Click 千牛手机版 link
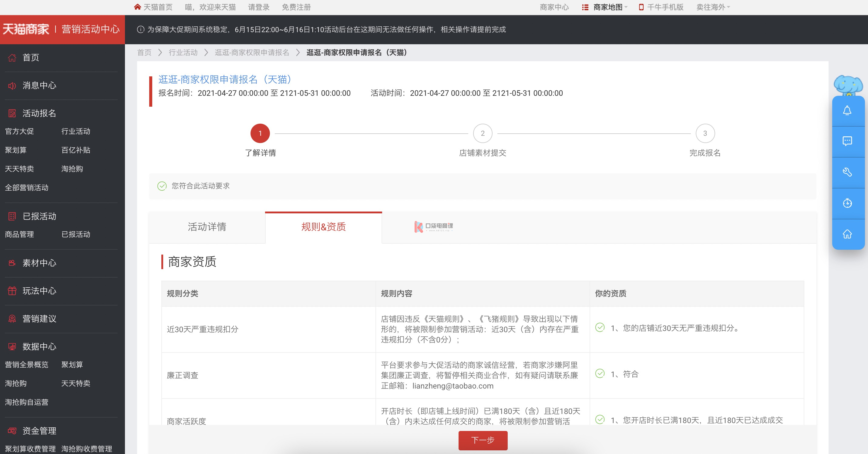Screen dimensions: 868x454 tap(665, 7)
